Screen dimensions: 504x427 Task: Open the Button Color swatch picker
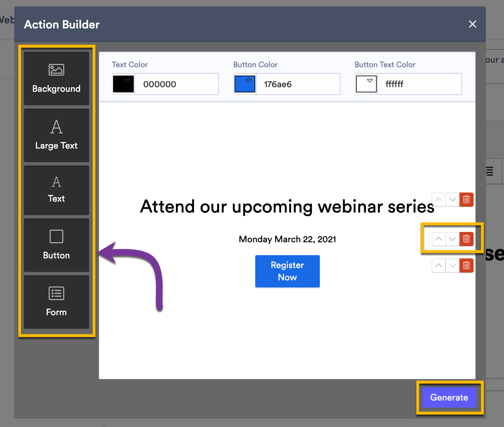[x=245, y=84]
